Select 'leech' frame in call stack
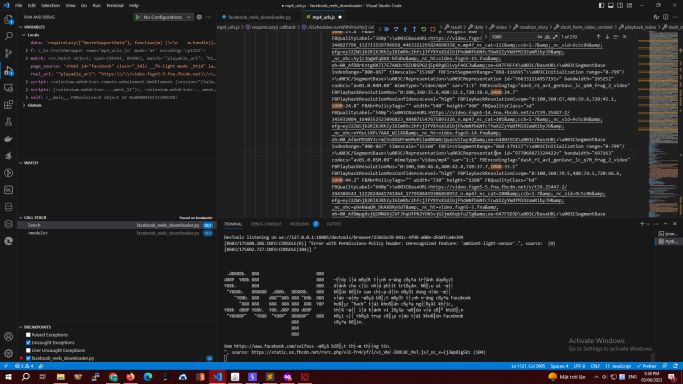Screen dimensions: 683x384 [117, 225]
